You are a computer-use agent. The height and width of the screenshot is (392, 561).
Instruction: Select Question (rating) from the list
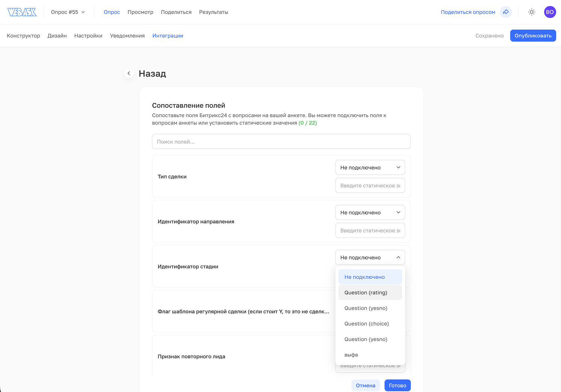(x=366, y=293)
